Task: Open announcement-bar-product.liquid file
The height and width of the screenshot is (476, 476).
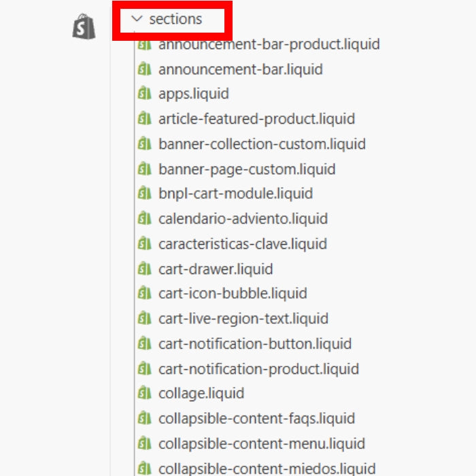Action: 269,44
